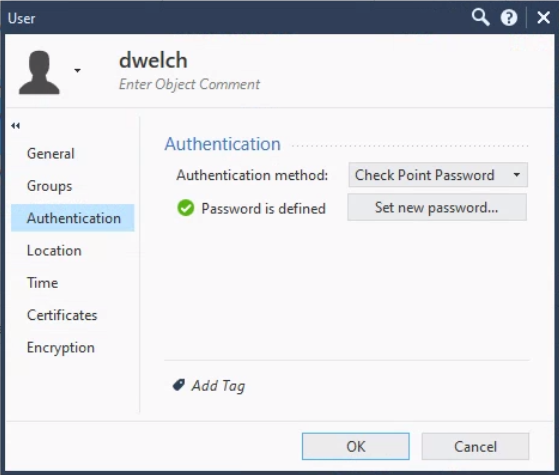The width and height of the screenshot is (559, 475).
Task: Open the Authentication method dropdown
Action: (x=438, y=175)
